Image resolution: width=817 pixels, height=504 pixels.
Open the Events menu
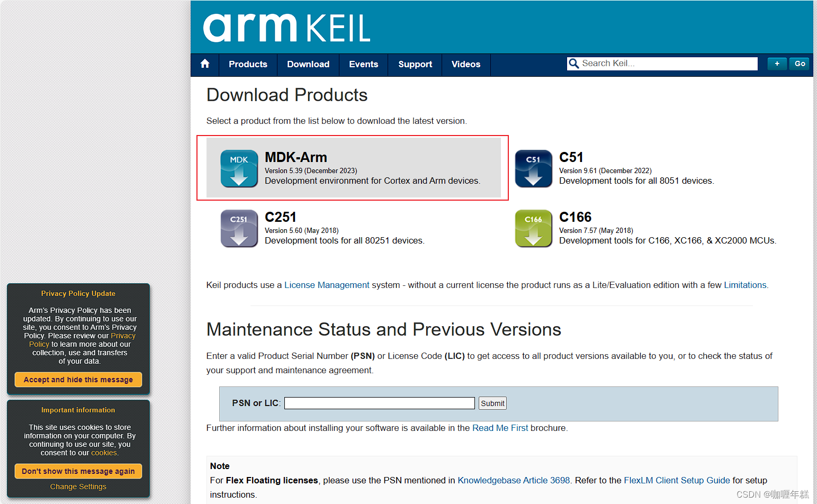coord(363,64)
